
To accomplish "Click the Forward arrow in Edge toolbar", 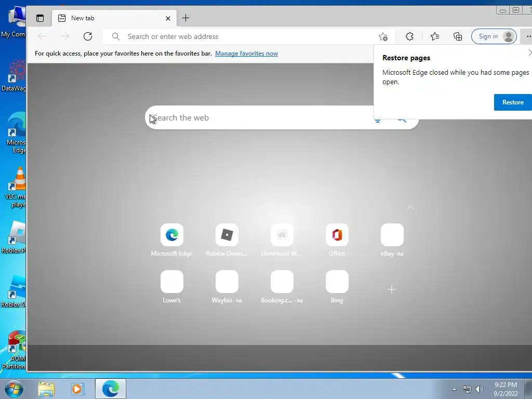I will tap(64, 36).
